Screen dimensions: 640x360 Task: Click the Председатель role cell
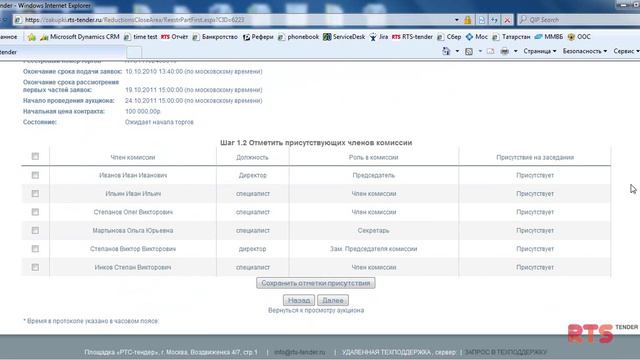[373, 175]
